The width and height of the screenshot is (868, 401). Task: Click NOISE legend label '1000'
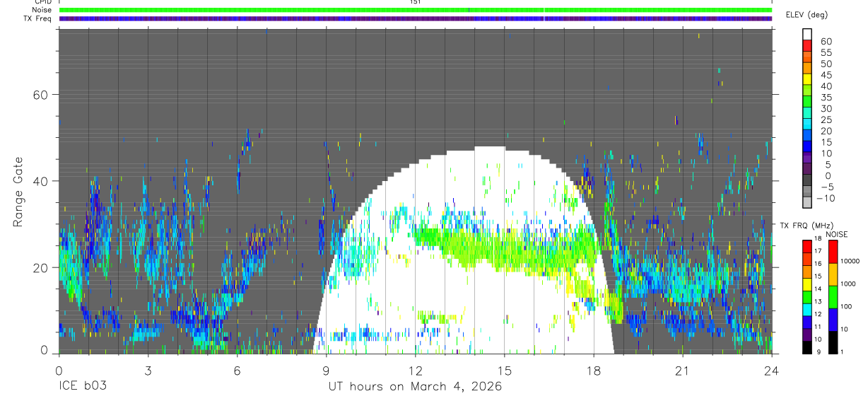(x=848, y=285)
